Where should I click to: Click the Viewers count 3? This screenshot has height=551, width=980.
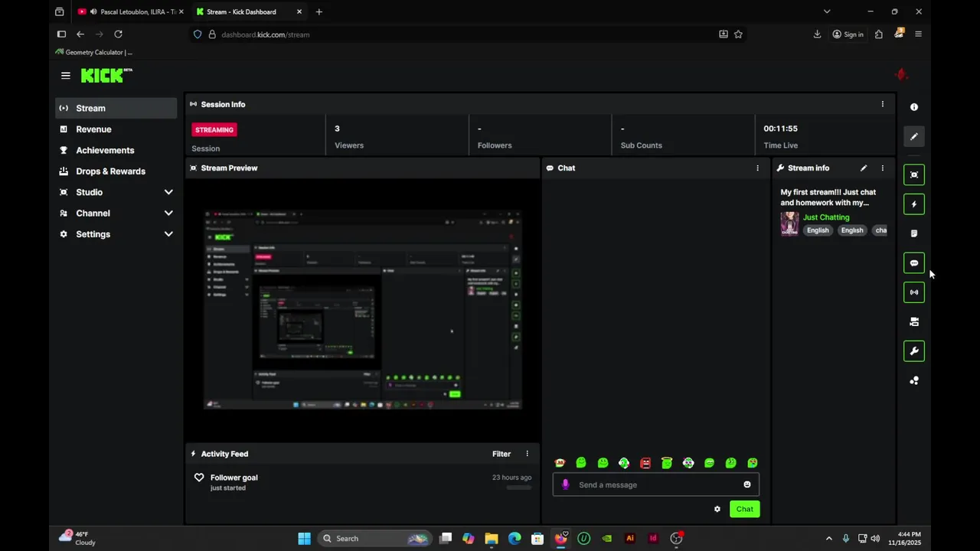pyautogui.click(x=337, y=129)
